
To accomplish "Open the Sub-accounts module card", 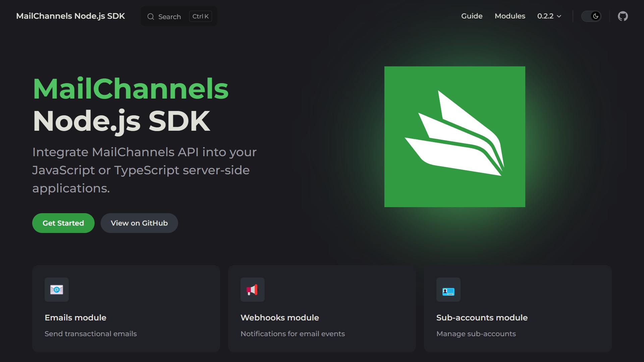I will click(518, 309).
